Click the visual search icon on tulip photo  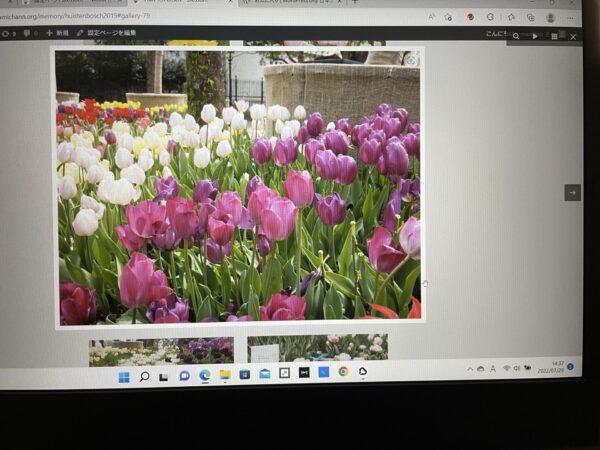[x=411, y=60]
